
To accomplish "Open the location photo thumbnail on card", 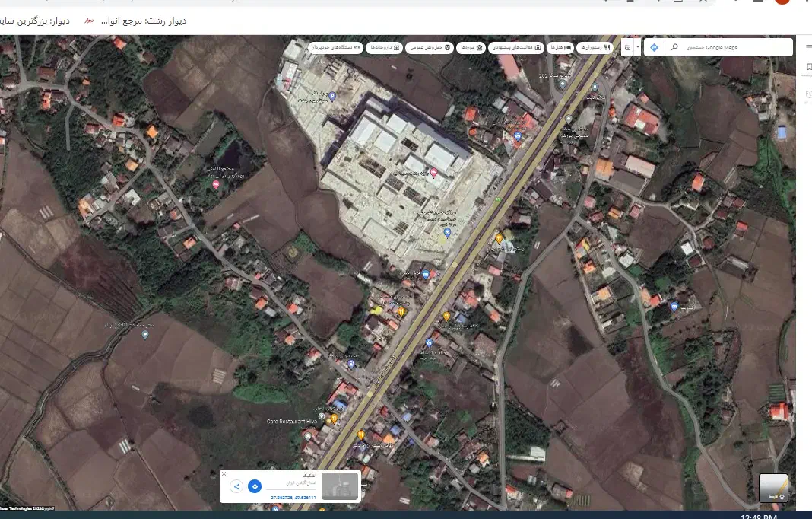I will (339, 486).
